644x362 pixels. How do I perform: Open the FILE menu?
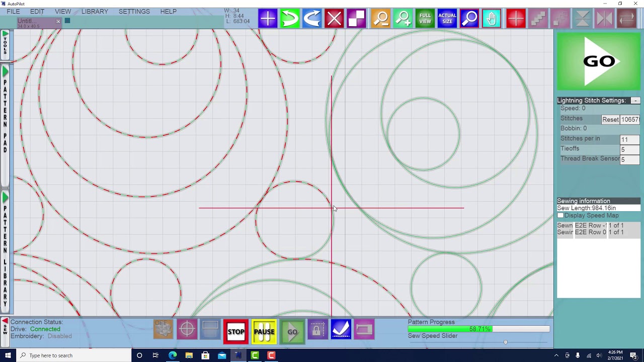[13, 11]
